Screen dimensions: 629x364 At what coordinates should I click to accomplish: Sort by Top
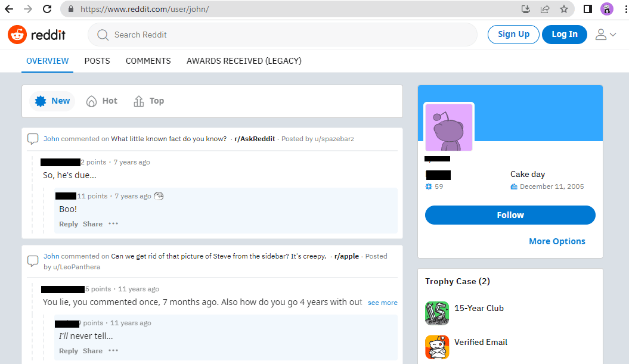(149, 101)
